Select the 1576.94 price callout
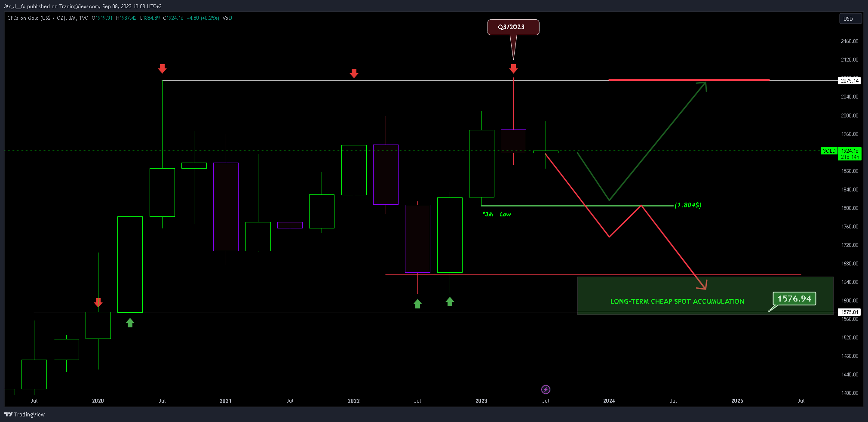Viewport: 868px width, 422px height. point(794,299)
